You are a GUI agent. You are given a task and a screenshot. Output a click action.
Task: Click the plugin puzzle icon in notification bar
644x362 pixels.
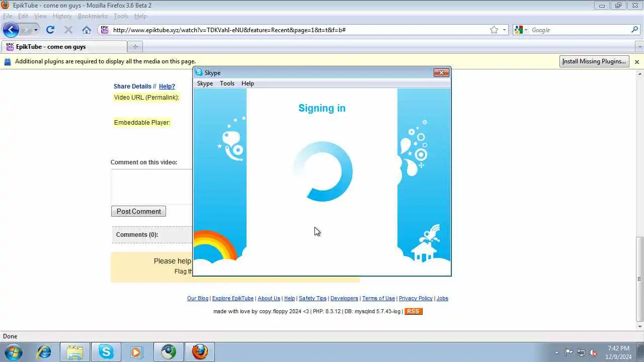tap(8, 62)
